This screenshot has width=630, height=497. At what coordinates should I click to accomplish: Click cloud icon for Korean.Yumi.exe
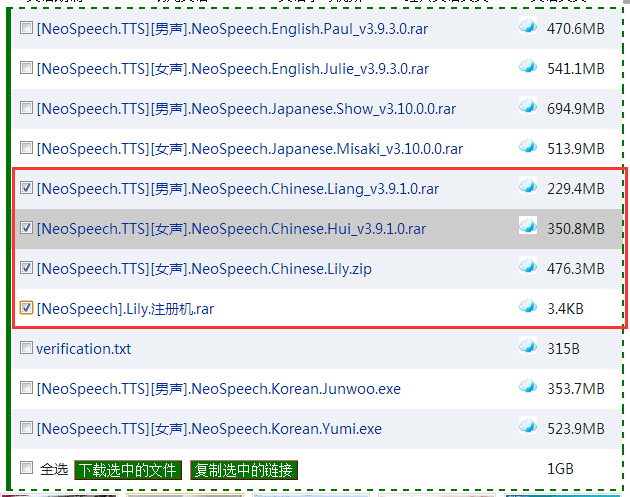click(528, 425)
